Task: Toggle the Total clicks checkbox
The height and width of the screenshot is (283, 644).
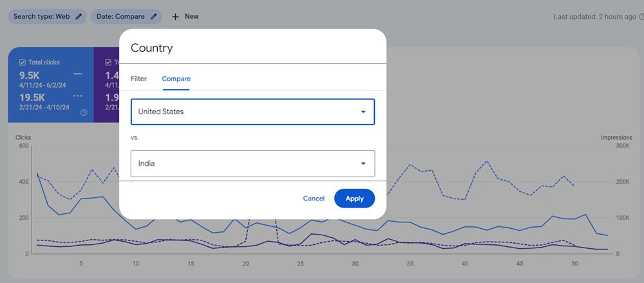Action: click(23, 63)
